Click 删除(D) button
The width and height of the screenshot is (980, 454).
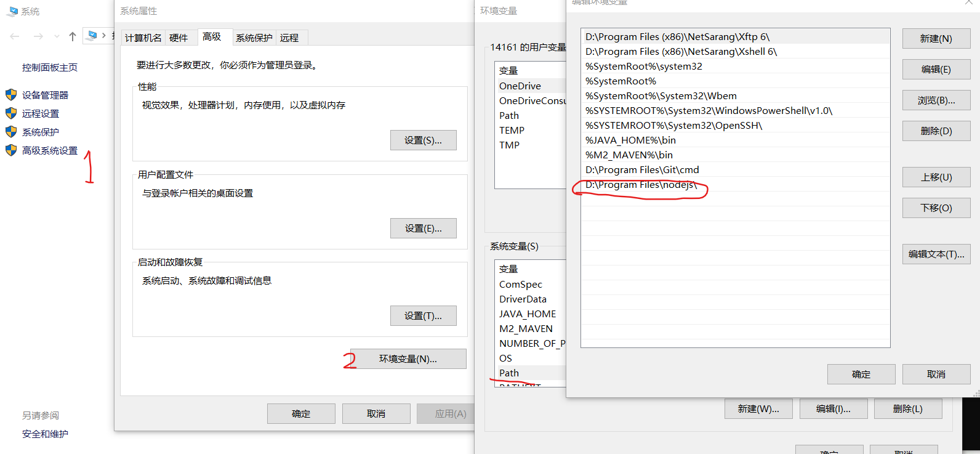936,131
